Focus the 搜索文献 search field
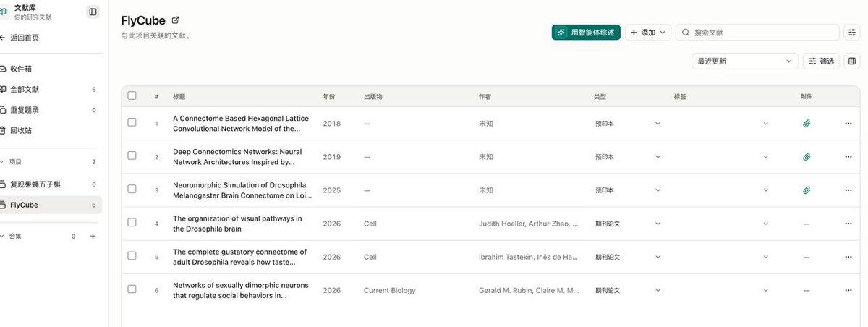This screenshot has height=327, width=868. (x=757, y=33)
